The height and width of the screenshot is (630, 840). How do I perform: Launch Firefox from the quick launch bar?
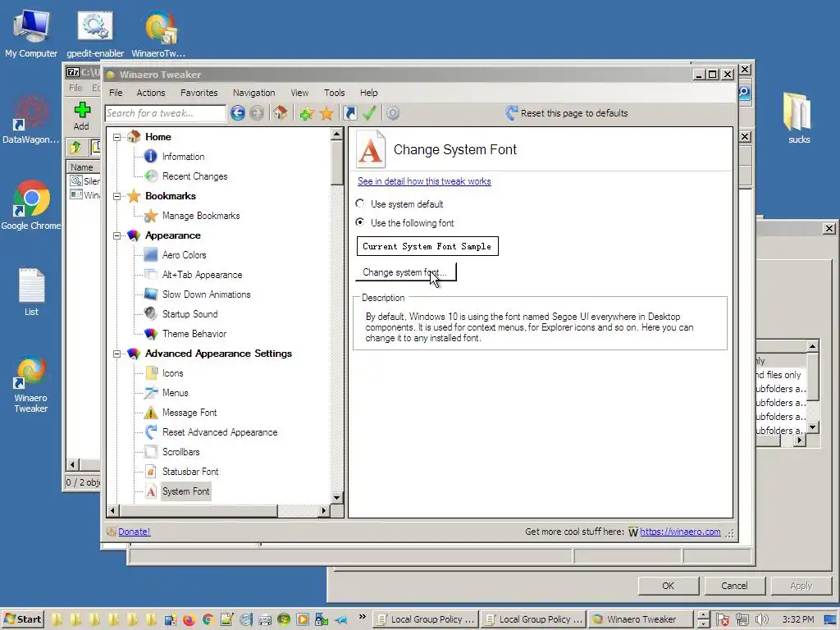click(x=189, y=619)
